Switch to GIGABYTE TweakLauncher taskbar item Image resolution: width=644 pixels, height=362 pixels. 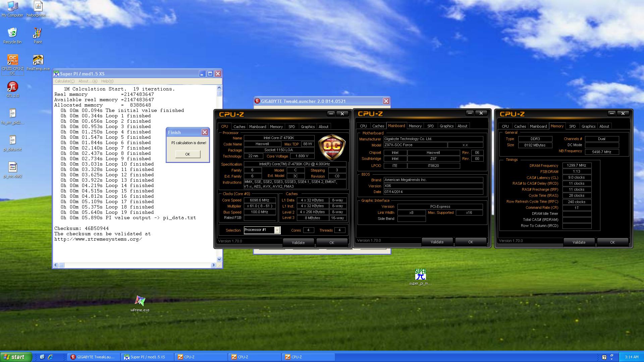(94, 357)
